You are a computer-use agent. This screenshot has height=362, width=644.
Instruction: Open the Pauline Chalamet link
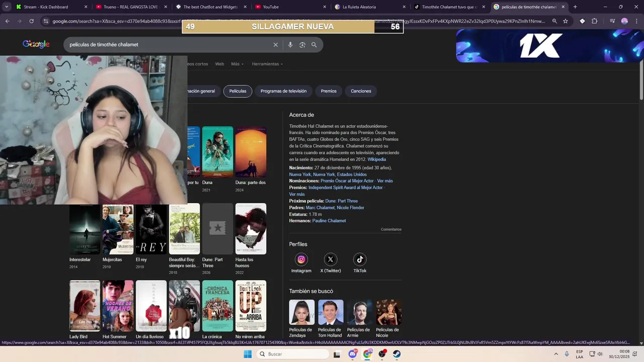[329, 221]
